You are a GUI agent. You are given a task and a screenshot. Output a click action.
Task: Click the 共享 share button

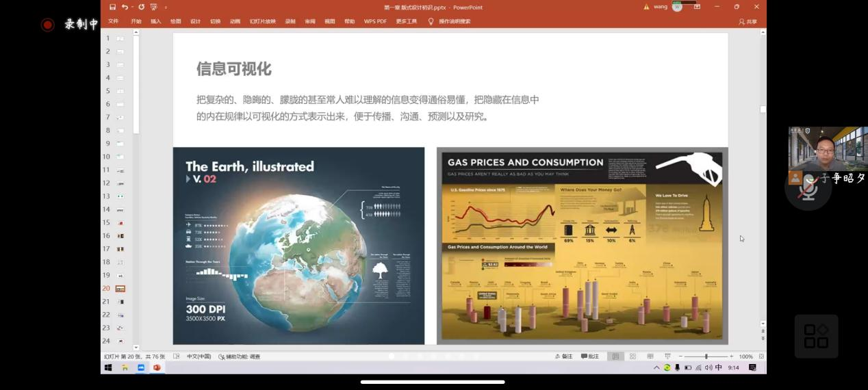tap(748, 21)
